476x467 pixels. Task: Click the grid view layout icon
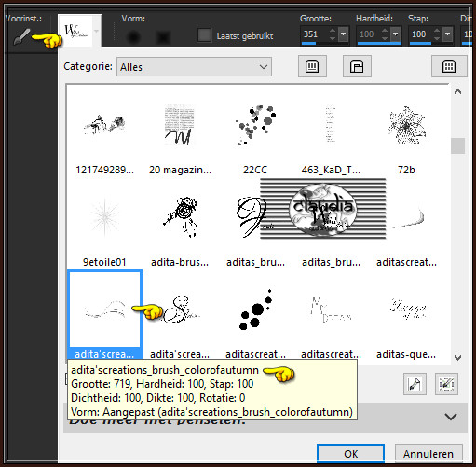pyautogui.click(x=449, y=66)
